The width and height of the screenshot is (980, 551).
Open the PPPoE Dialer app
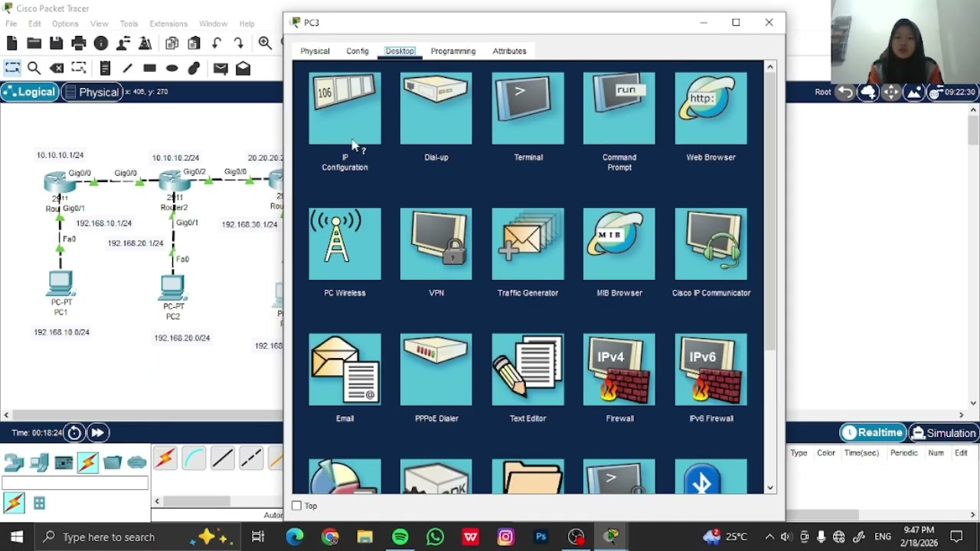coord(436,370)
